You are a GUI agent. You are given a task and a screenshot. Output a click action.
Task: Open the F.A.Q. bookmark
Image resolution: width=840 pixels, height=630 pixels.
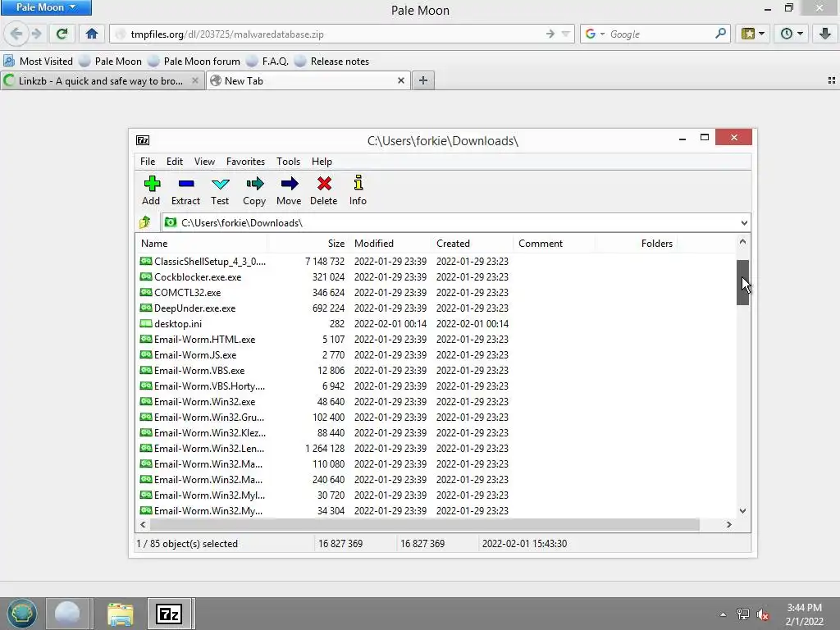click(x=268, y=61)
